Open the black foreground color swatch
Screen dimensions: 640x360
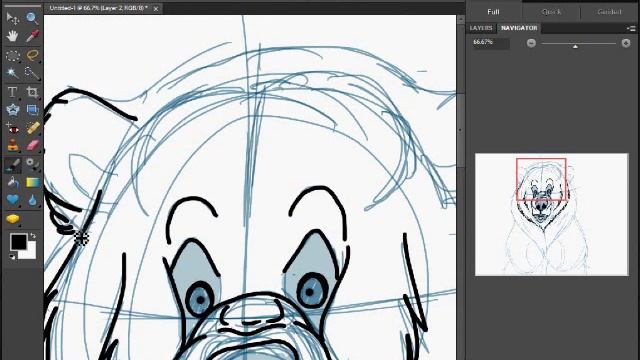pos(18,241)
